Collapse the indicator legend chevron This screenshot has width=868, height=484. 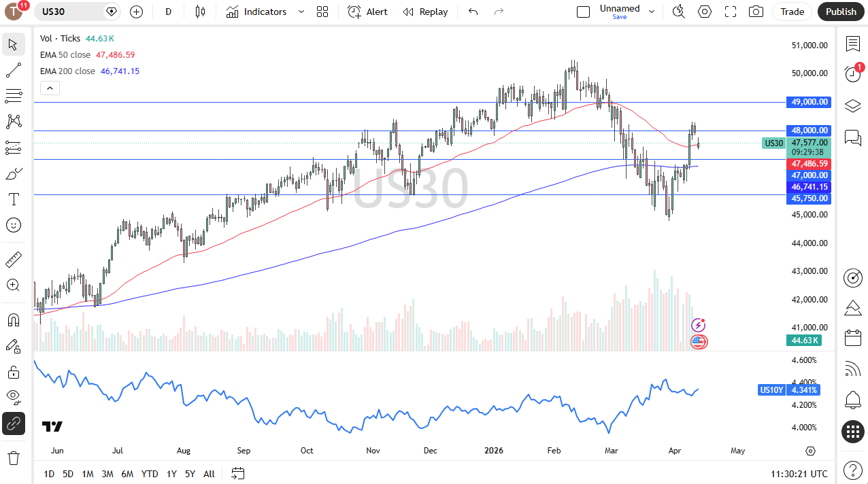[x=50, y=88]
